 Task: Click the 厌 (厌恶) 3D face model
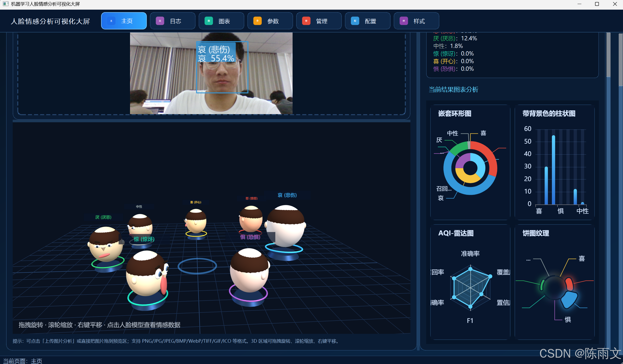pyautogui.click(x=106, y=245)
